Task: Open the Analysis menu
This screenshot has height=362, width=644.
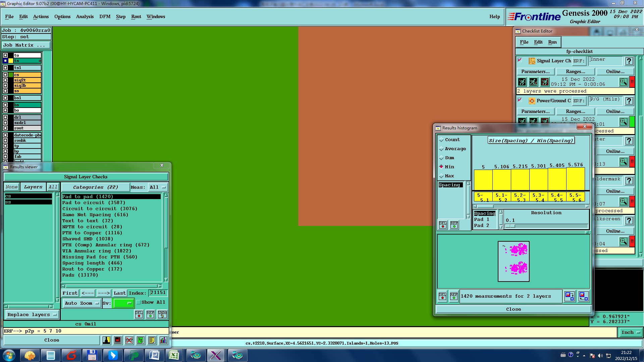Action: click(x=85, y=16)
